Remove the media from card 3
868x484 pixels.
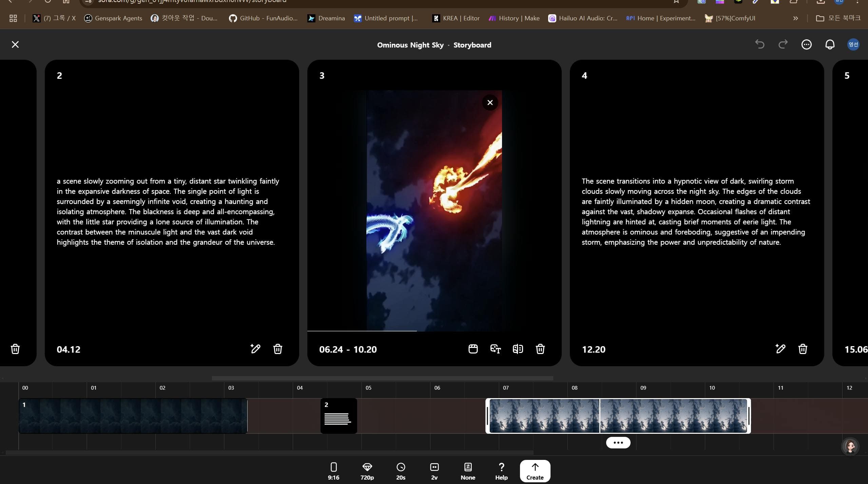(490, 103)
